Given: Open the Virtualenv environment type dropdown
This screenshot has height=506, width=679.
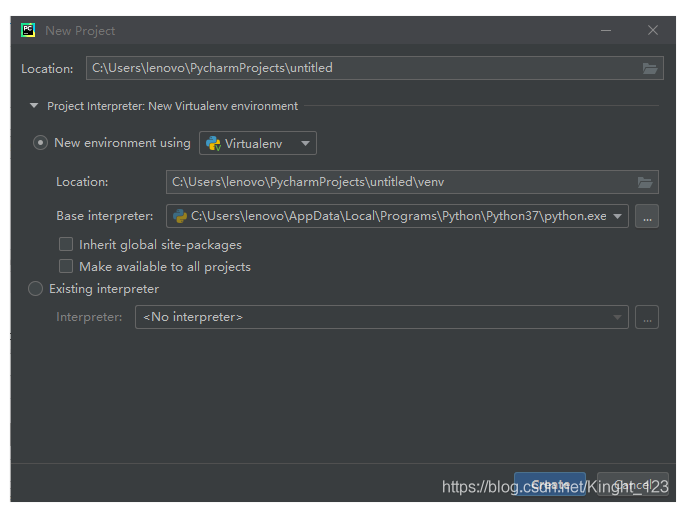Looking at the screenshot, I should 258,143.
